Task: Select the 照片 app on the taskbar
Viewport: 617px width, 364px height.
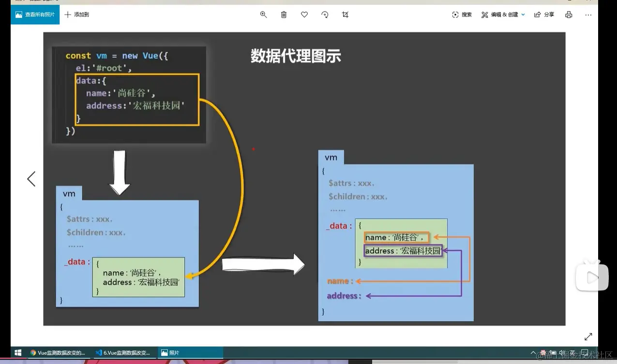Action: (x=191, y=352)
